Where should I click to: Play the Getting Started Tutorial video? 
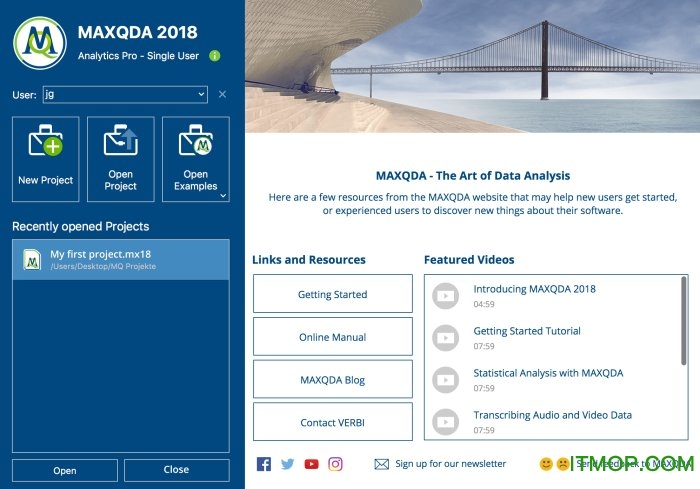pyautogui.click(x=444, y=338)
